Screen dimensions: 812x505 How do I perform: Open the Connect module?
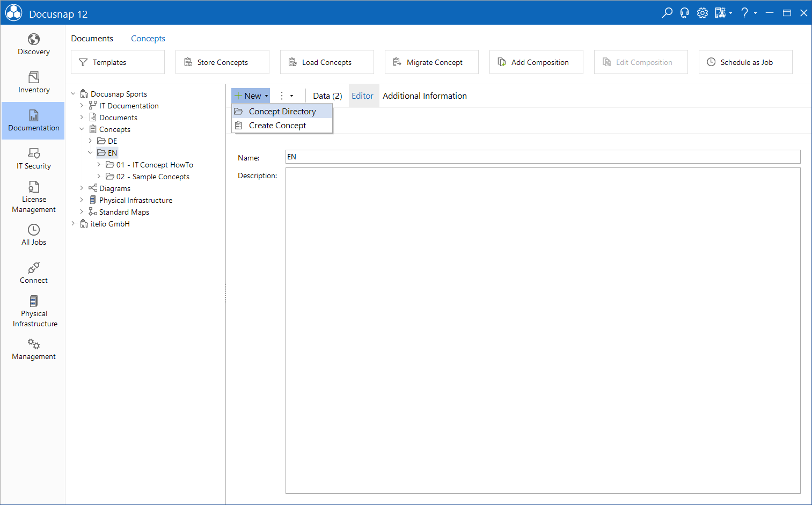tap(33, 273)
